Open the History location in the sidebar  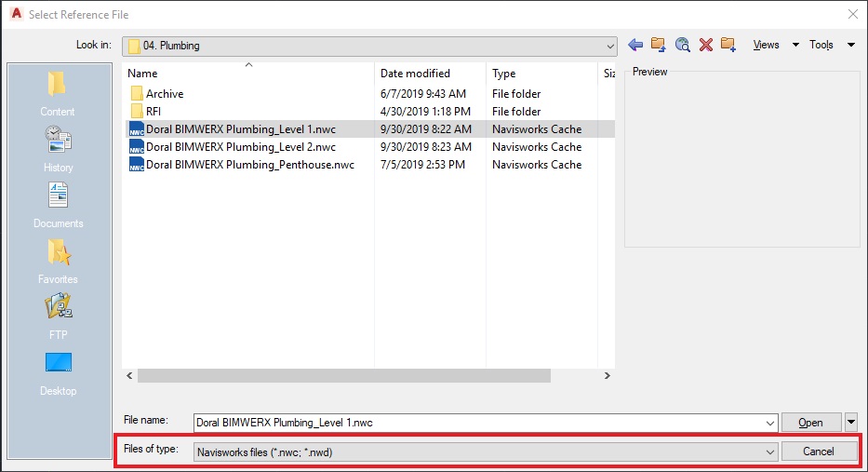58,149
